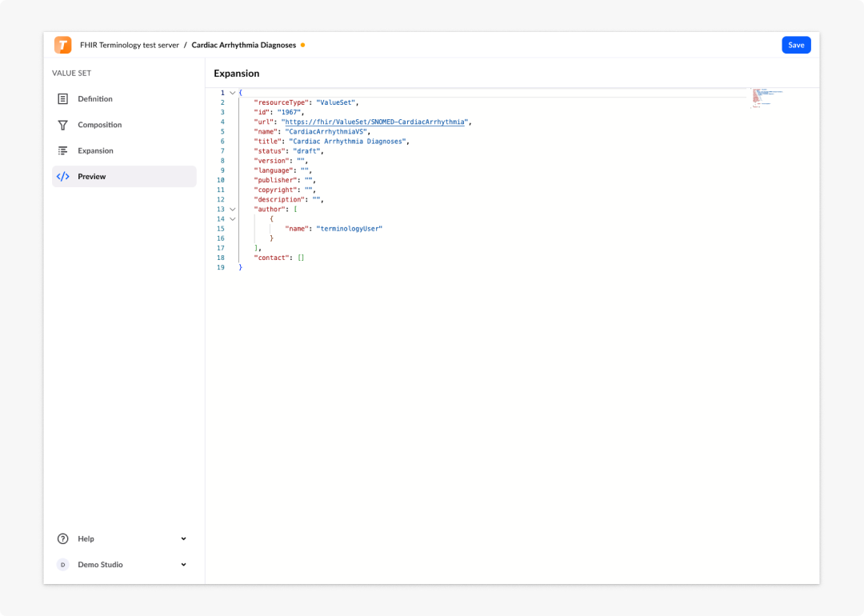Collapse the author array fold arrow
The height and width of the screenshot is (616, 864).
pos(233,210)
